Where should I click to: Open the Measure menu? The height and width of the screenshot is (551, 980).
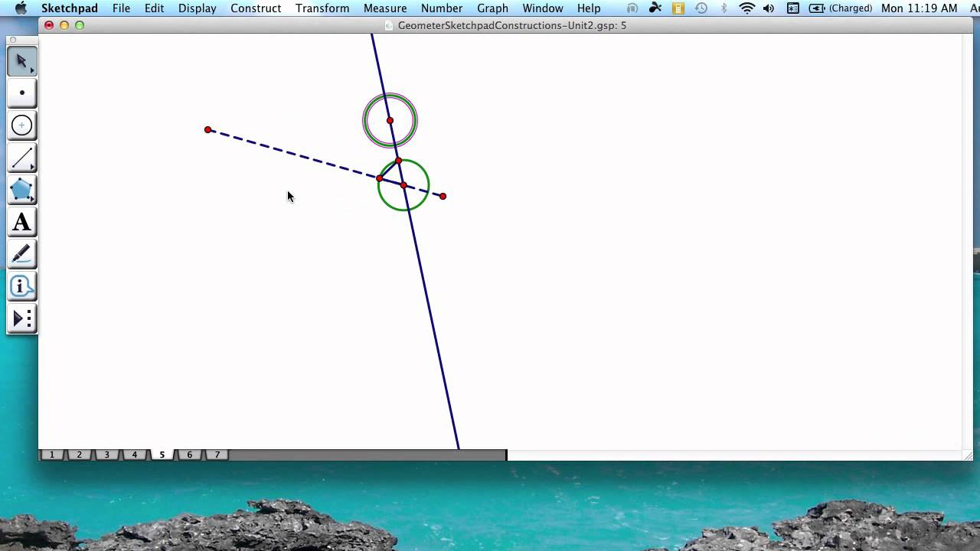pos(385,8)
